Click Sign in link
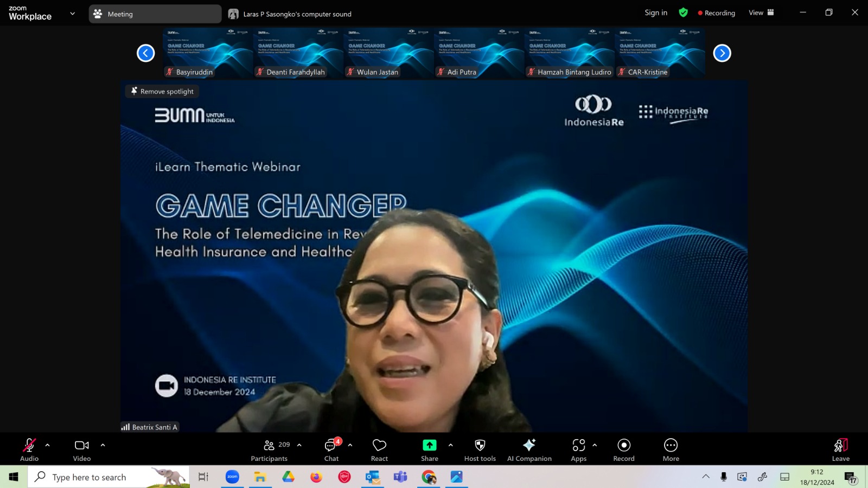The width and height of the screenshot is (868, 488). pos(656,13)
